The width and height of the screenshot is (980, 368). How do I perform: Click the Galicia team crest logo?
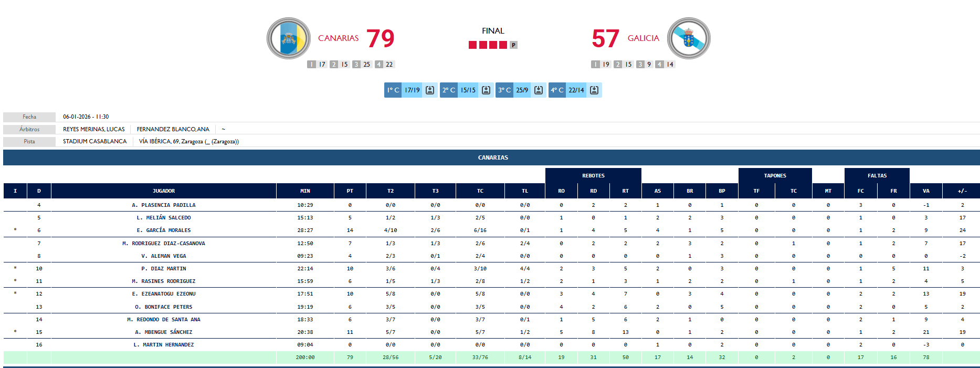(x=688, y=38)
